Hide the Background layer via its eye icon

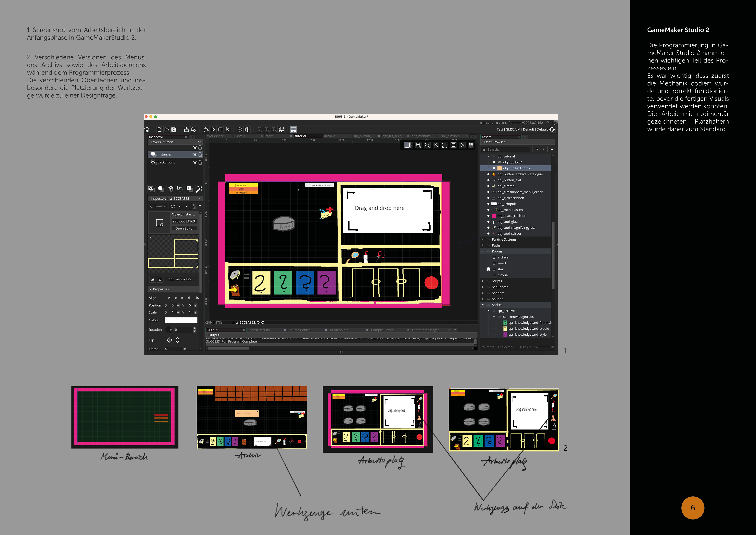pos(195,162)
